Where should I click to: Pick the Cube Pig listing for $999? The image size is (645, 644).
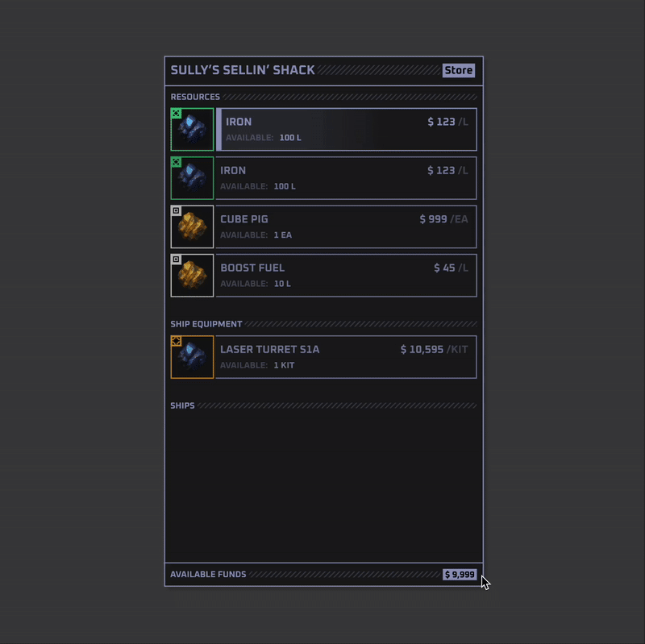point(347,226)
